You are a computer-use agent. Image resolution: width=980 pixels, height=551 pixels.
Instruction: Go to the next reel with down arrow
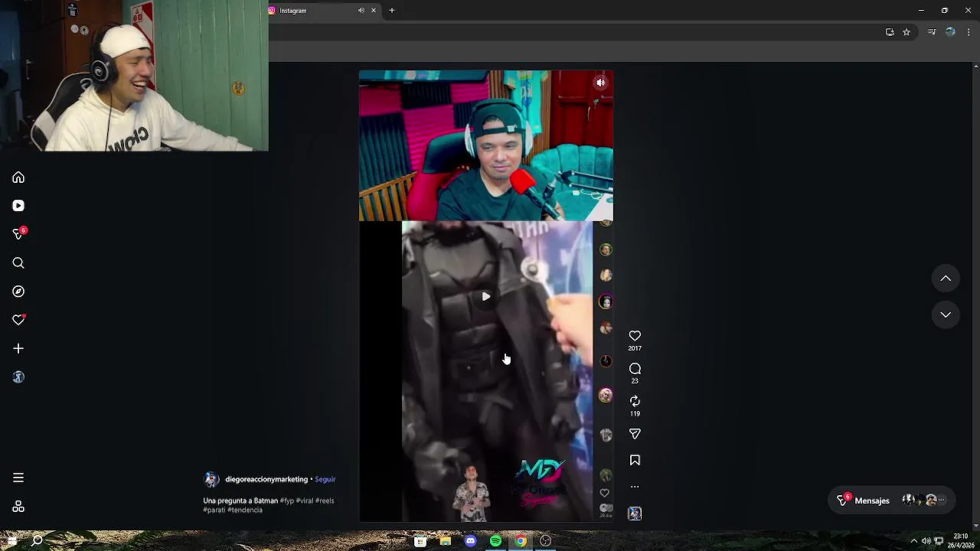click(x=946, y=315)
